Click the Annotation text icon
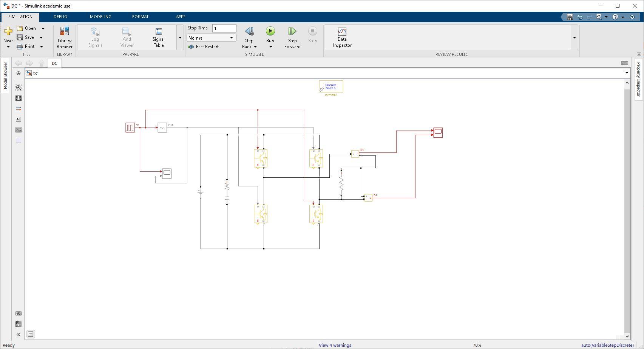 (x=19, y=119)
